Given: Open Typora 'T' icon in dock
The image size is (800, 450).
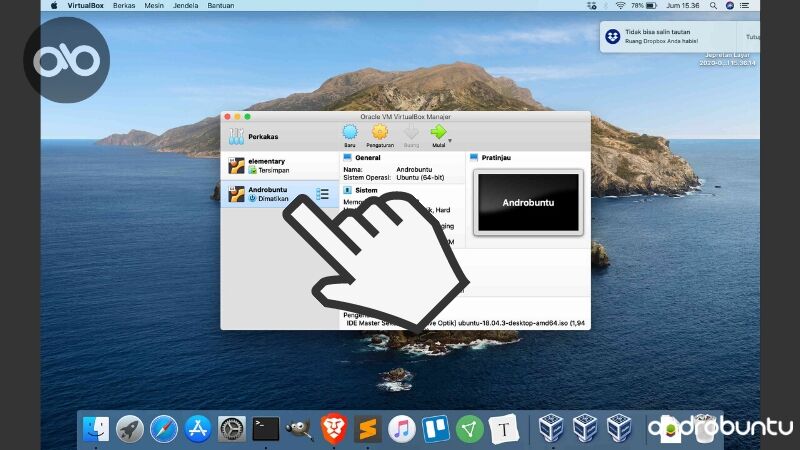Looking at the screenshot, I should 504,429.
